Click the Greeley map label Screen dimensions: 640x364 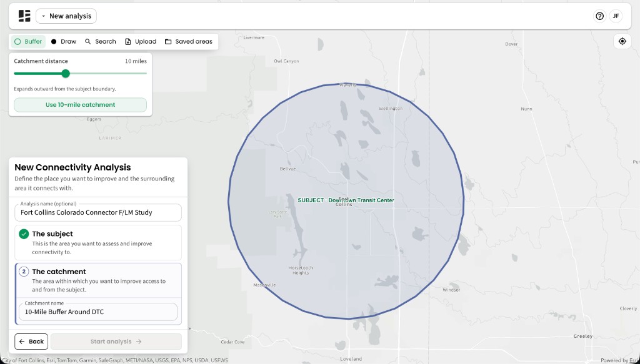[583, 337]
